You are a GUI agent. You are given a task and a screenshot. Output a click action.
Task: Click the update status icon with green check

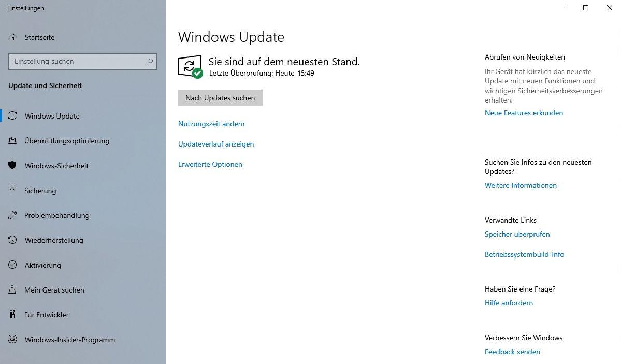(190, 67)
